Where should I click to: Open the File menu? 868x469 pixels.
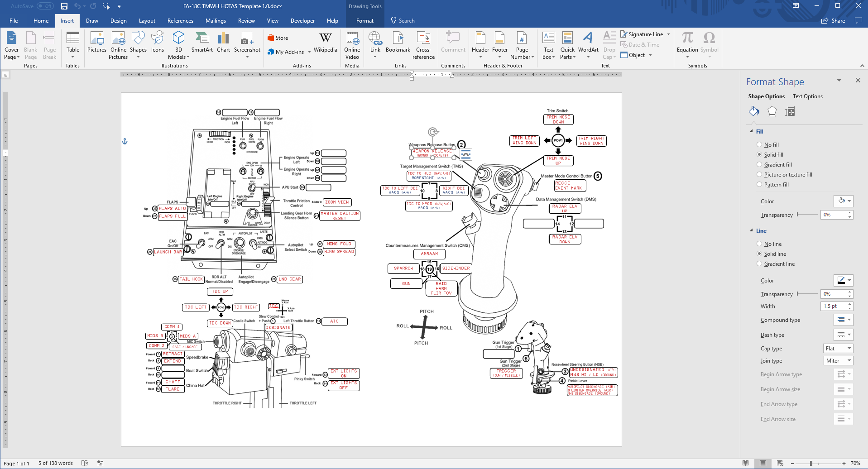click(x=14, y=21)
